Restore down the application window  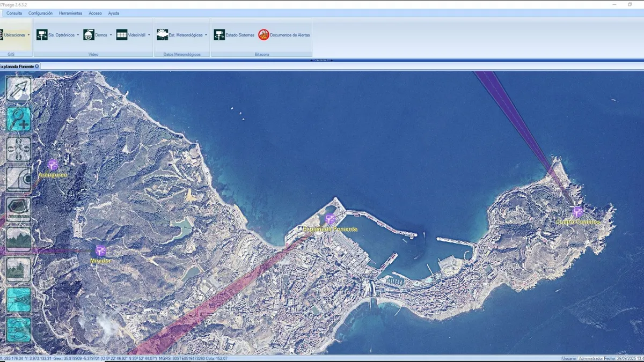tap(630, 4)
